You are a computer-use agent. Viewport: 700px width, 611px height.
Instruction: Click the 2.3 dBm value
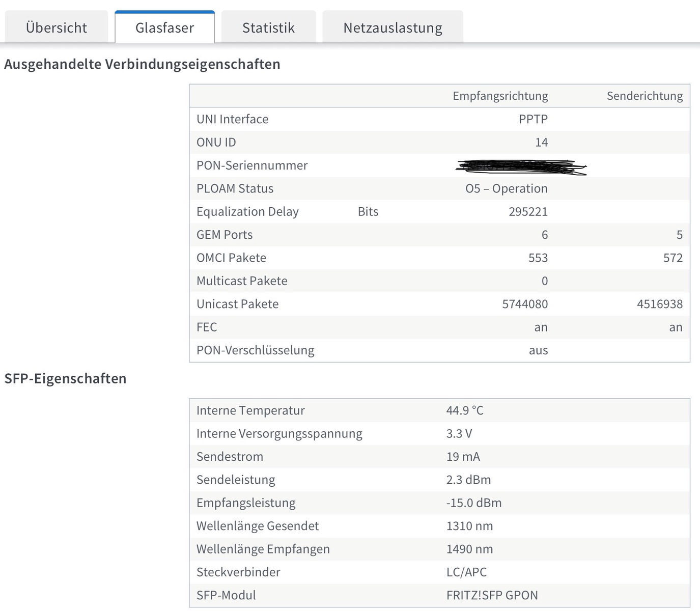point(468,480)
